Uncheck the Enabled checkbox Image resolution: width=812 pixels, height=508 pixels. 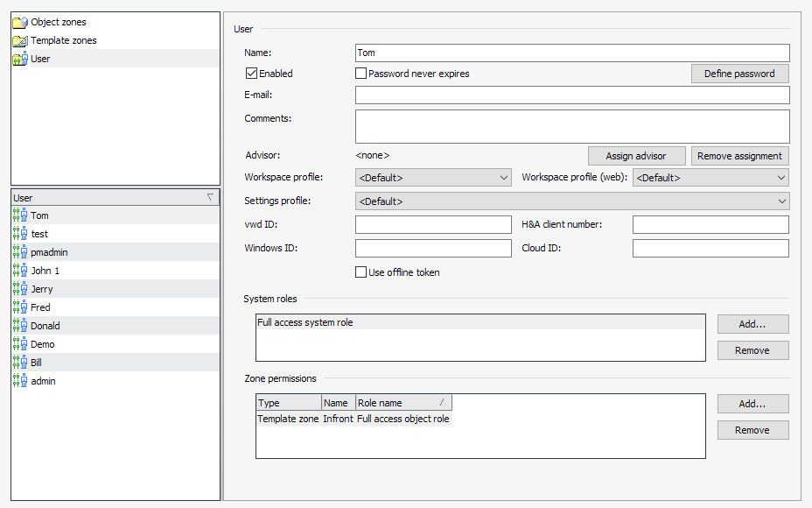click(252, 74)
